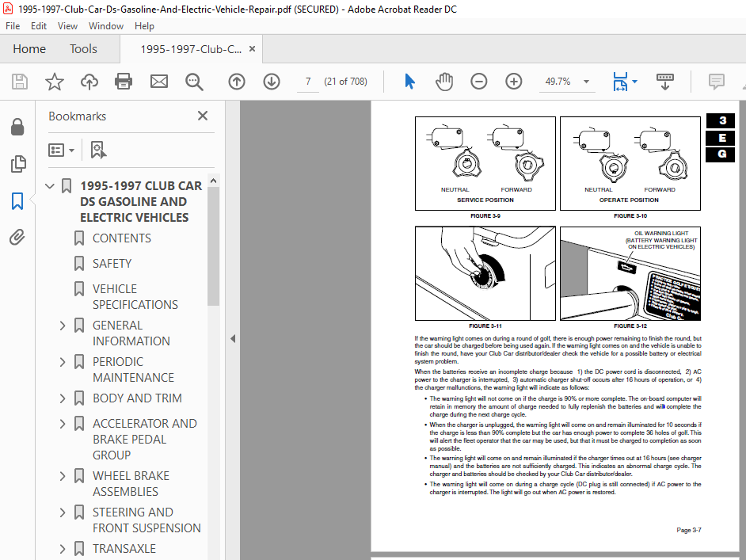746x560 pixels.
Task: Add the document to starred favorites
Action: pos(54,82)
